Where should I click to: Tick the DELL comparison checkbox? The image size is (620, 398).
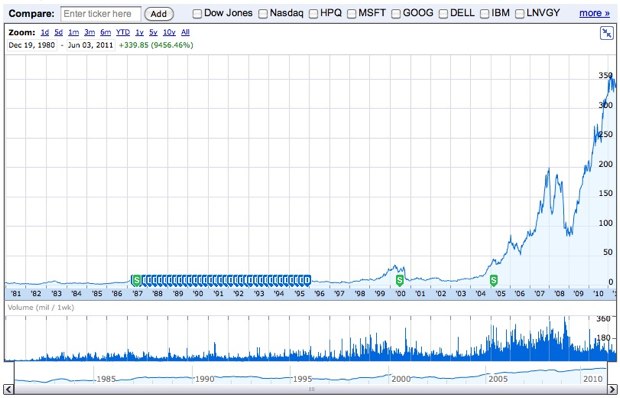[x=443, y=14]
